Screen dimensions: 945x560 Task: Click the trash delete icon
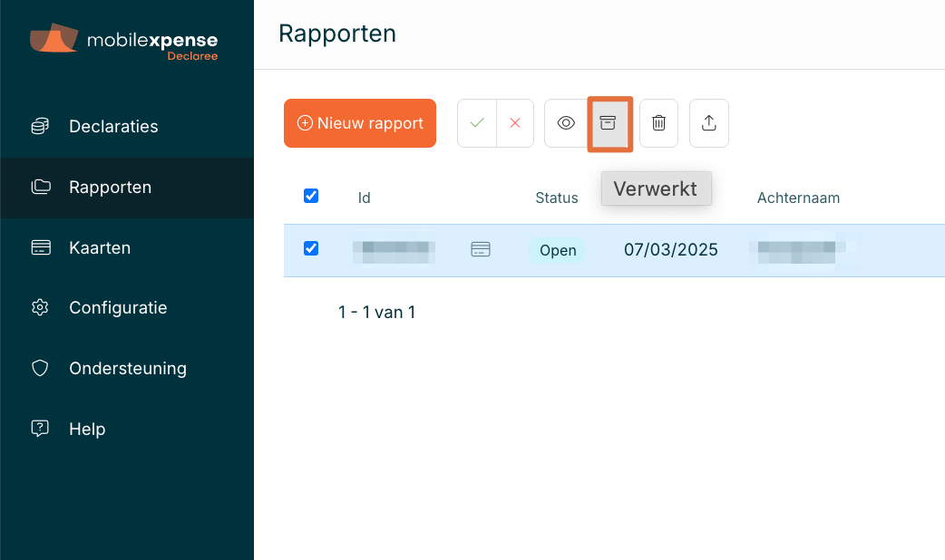[x=659, y=123]
